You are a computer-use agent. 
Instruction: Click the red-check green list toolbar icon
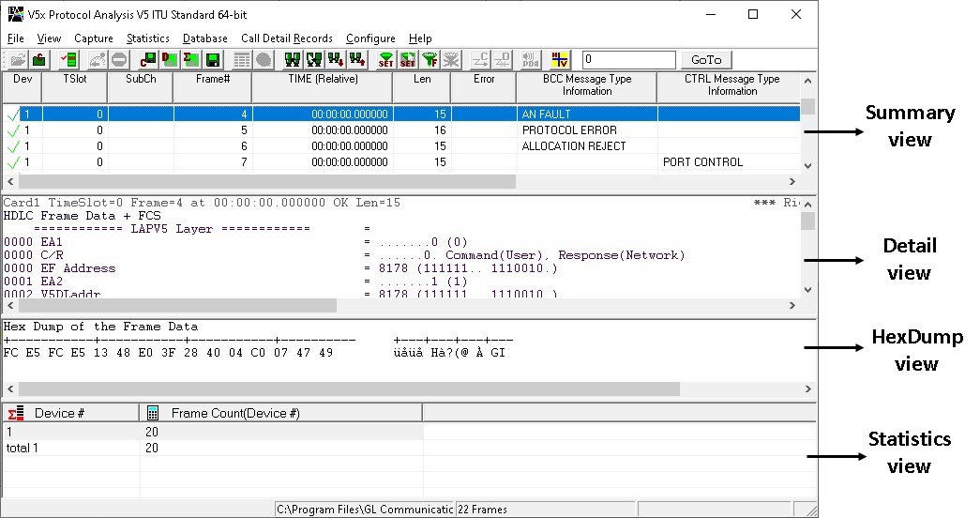coord(68,60)
